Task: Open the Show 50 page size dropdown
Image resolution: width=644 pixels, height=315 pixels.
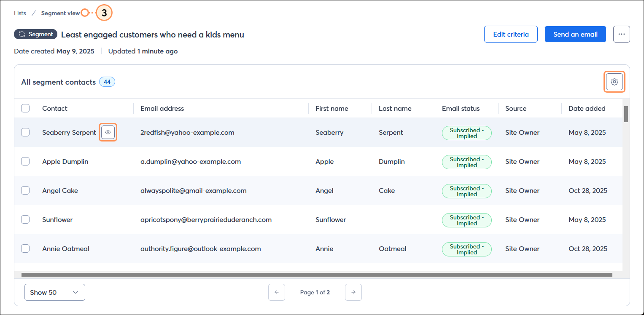Action: coord(54,292)
